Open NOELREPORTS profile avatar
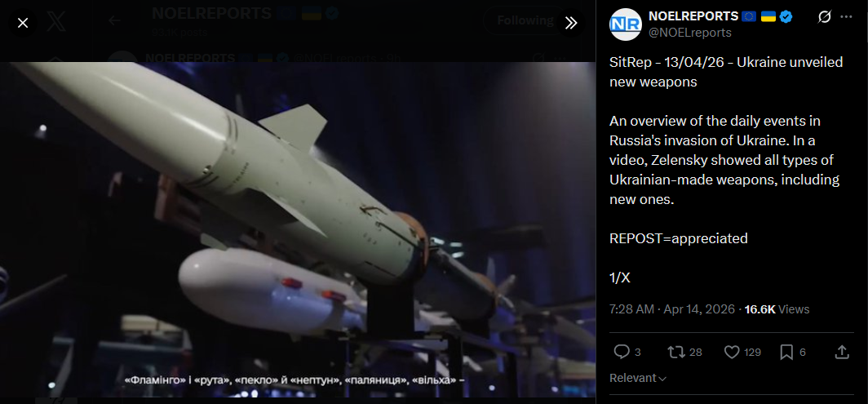Image resolution: width=868 pixels, height=404 pixels. [x=625, y=24]
